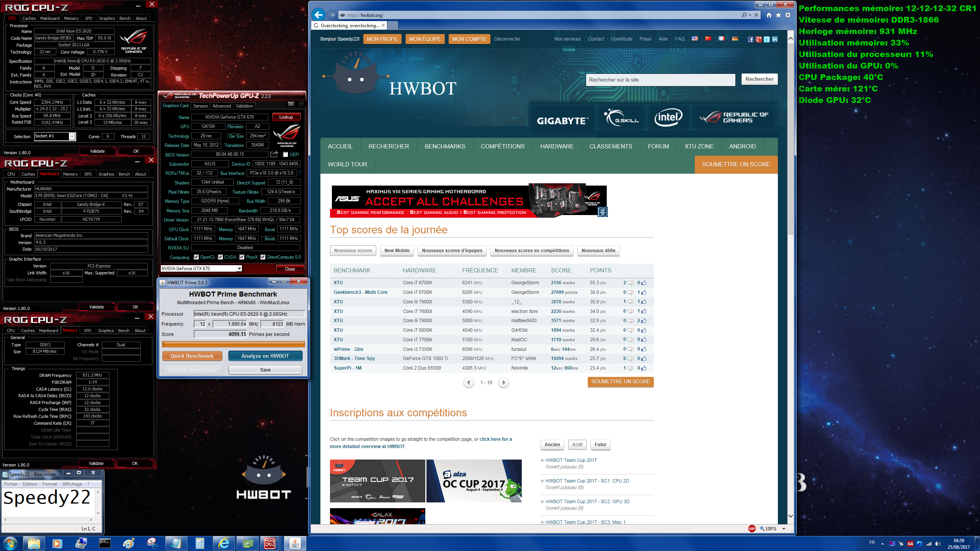
Task: Click Quick Benchmark in HWBOT Prime
Action: pos(192,356)
